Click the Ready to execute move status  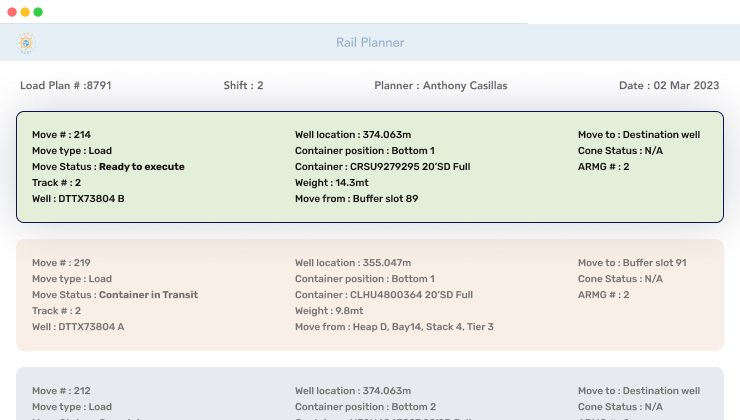(141, 167)
